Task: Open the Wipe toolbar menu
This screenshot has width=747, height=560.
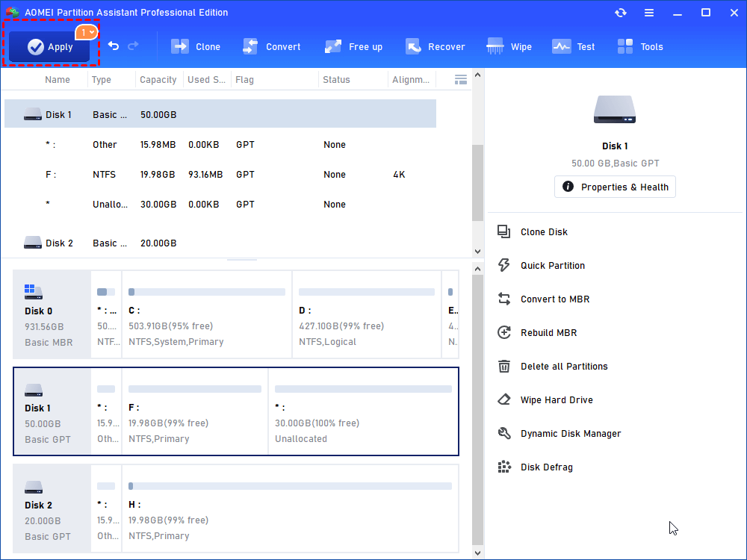Action: pyautogui.click(x=509, y=46)
